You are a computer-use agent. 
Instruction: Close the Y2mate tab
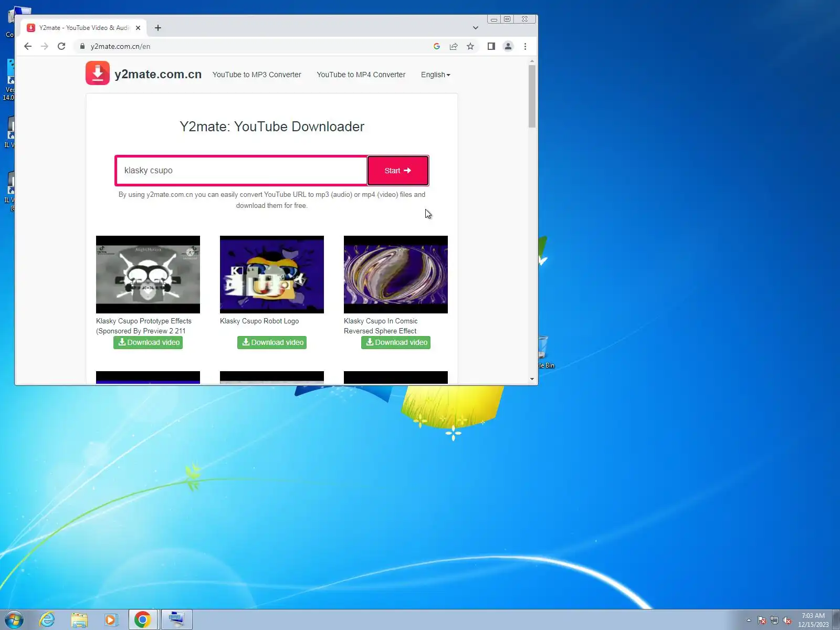[x=138, y=28]
